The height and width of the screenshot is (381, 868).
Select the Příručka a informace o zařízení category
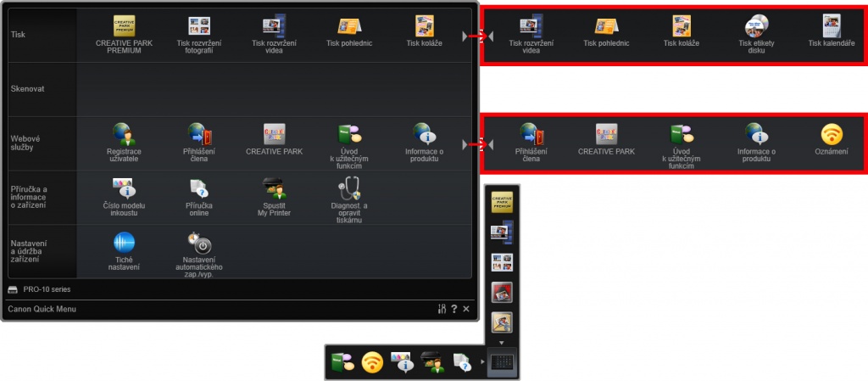click(30, 197)
